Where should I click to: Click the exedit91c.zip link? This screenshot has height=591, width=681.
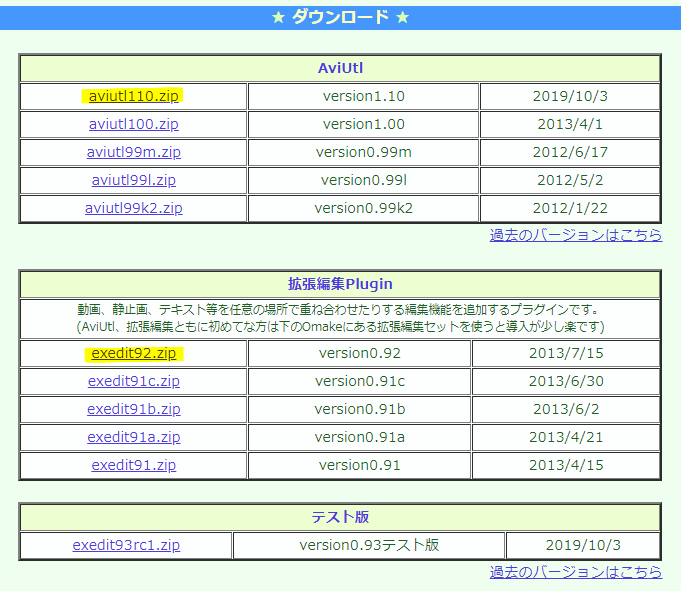coord(133,381)
